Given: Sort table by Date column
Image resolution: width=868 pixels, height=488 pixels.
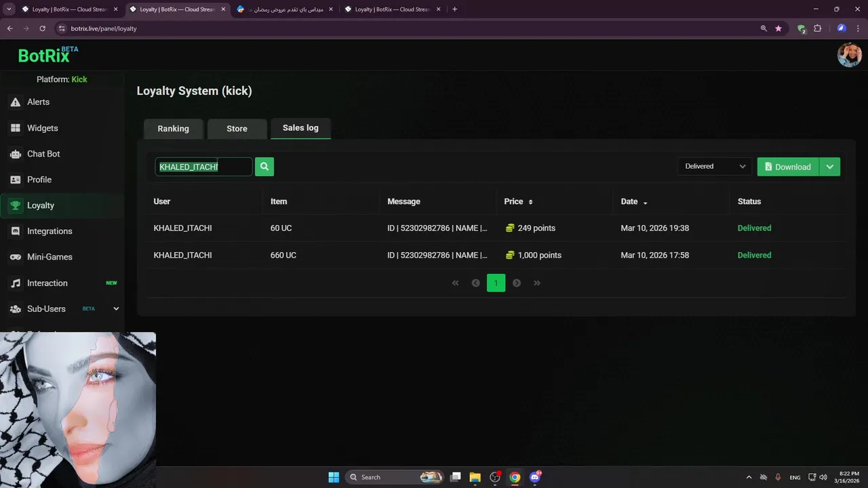Looking at the screenshot, I should pyautogui.click(x=634, y=201).
